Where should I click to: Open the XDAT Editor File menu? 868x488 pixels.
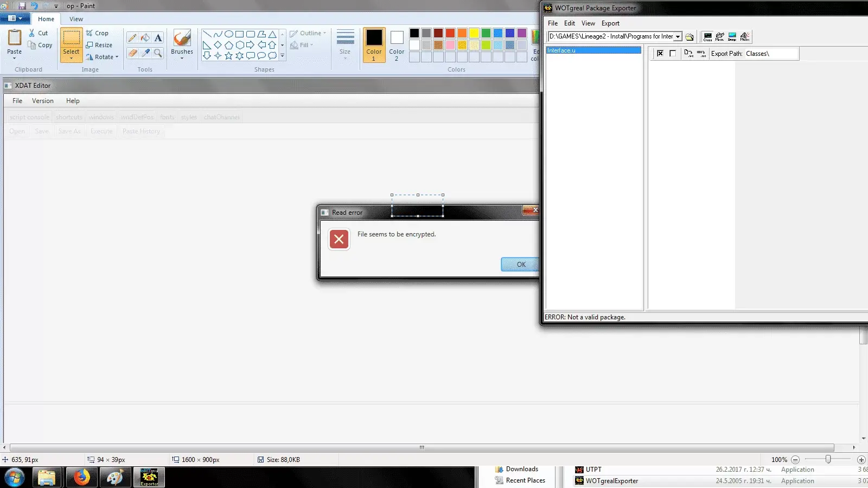click(17, 101)
